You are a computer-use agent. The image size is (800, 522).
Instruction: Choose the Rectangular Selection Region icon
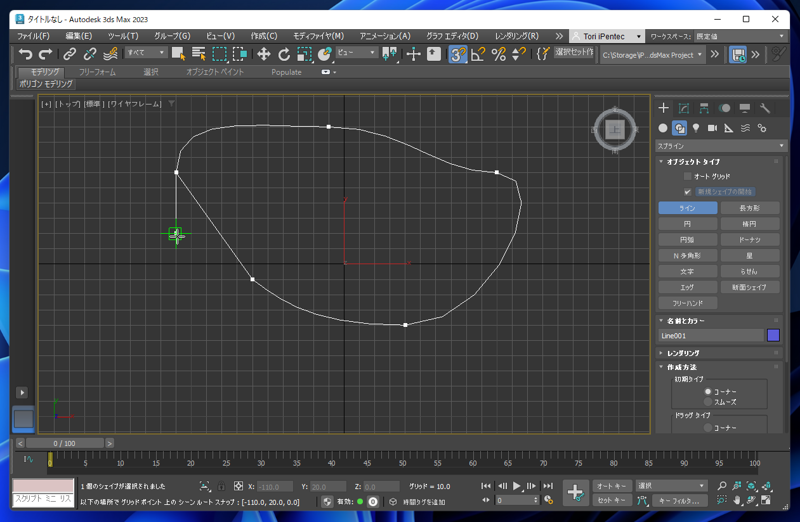coord(219,54)
